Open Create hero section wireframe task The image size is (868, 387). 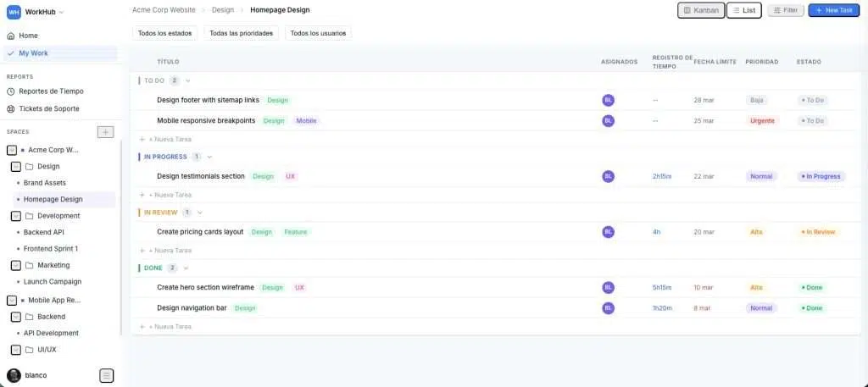[x=205, y=287]
